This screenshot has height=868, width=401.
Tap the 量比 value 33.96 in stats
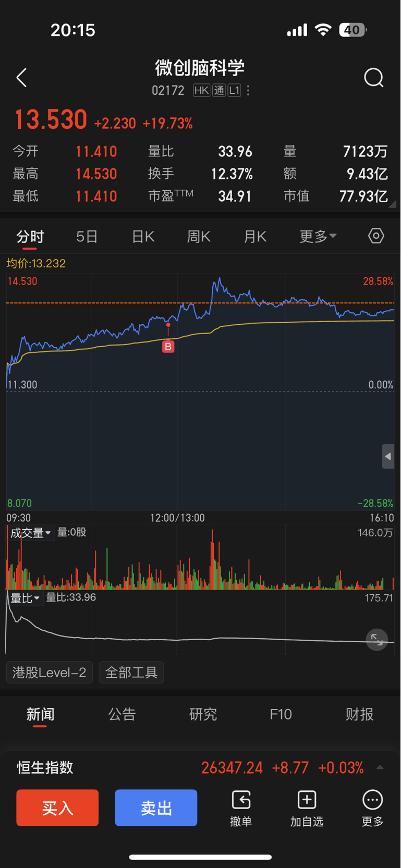[x=235, y=152]
